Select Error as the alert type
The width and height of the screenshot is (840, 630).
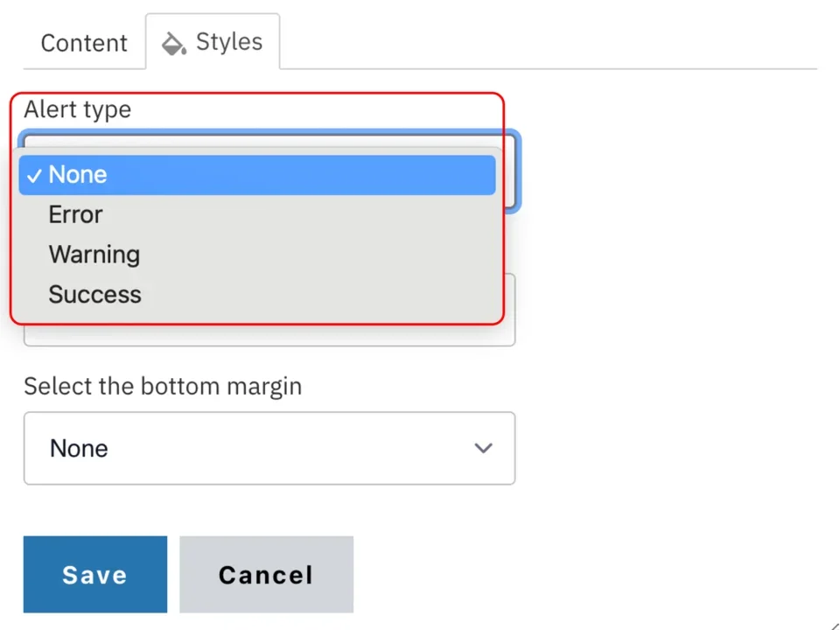pyautogui.click(x=75, y=214)
